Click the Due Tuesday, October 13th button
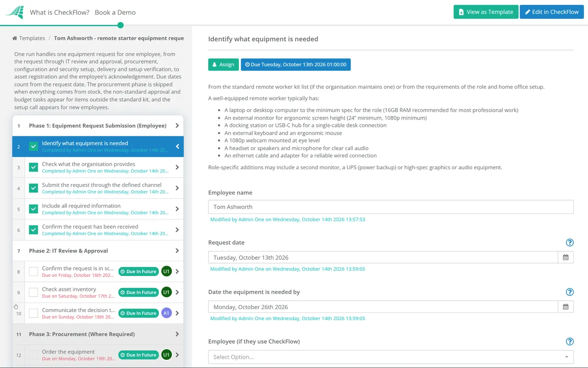The width and height of the screenshot is (588, 368). pyautogui.click(x=296, y=64)
